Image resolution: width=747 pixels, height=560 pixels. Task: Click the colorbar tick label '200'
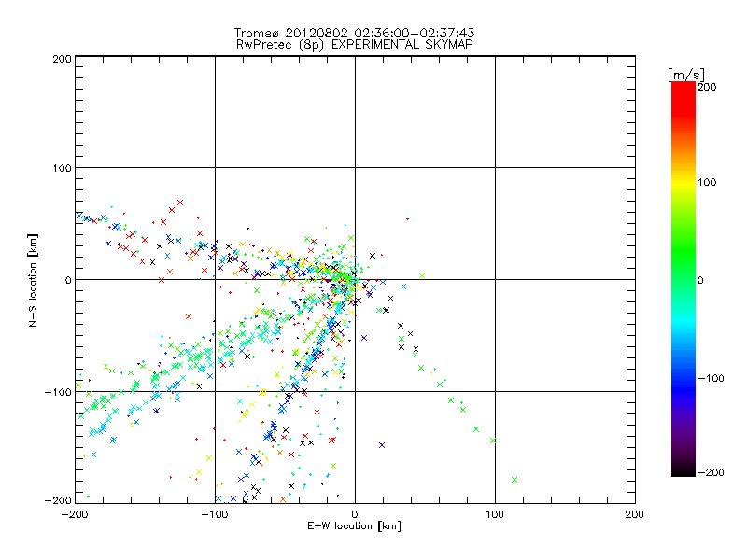(707, 87)
